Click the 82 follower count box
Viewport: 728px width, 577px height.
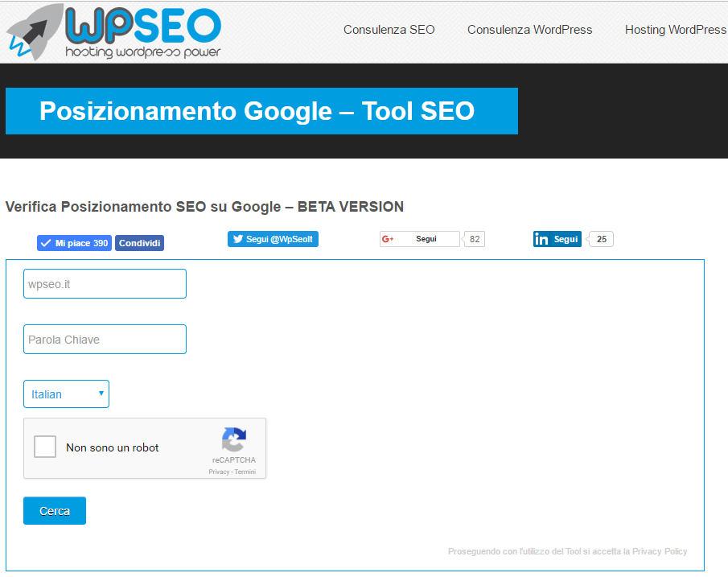tap(474, 238)
